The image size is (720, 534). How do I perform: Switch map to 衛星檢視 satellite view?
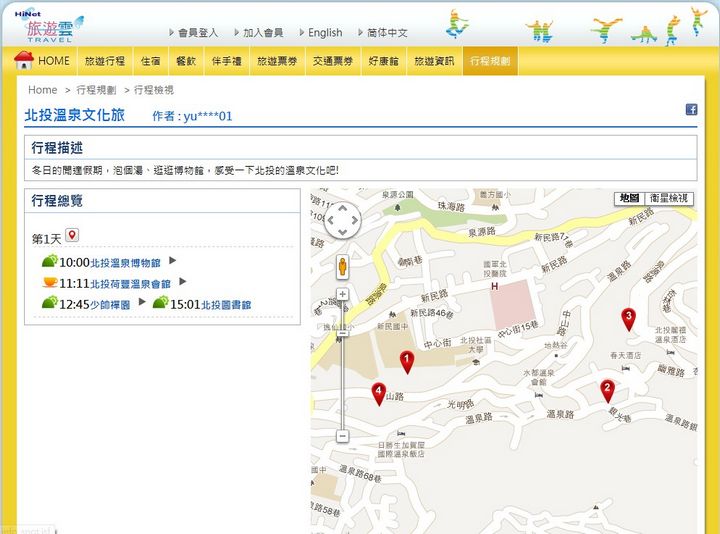(x=668, y=199)
